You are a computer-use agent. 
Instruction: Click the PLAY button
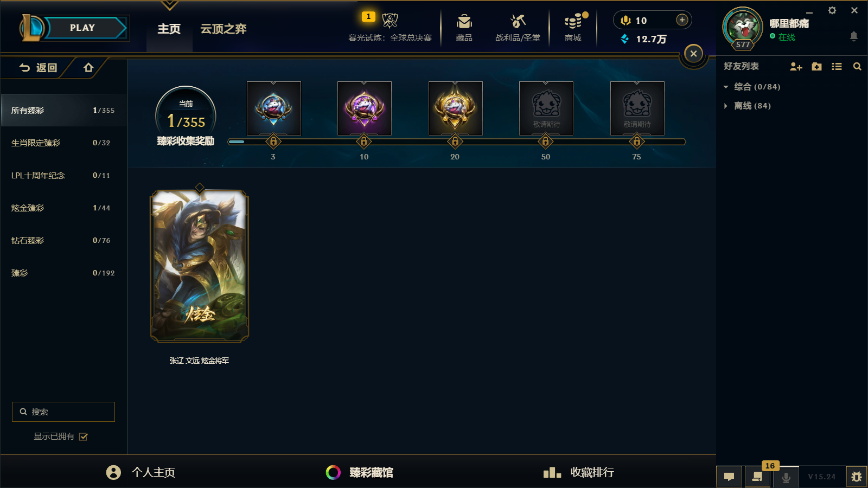(x=82, y=28)
